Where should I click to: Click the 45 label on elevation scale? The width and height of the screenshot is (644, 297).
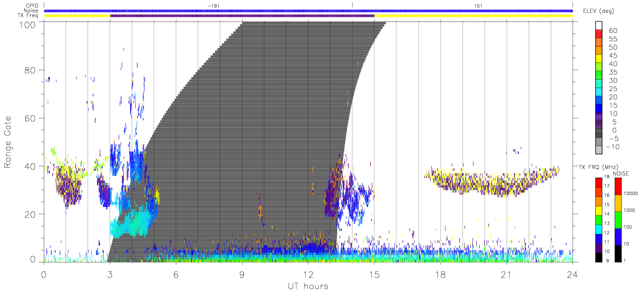click(x=614, y=56)
